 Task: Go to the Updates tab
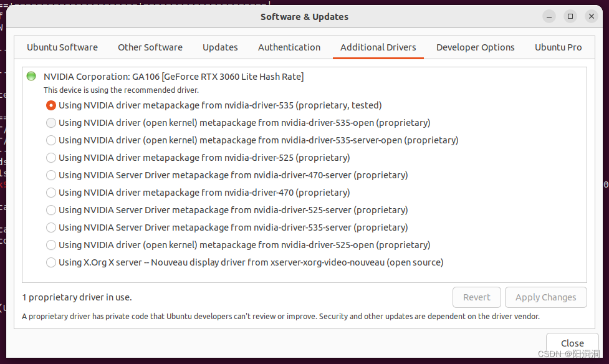[220, 47]
